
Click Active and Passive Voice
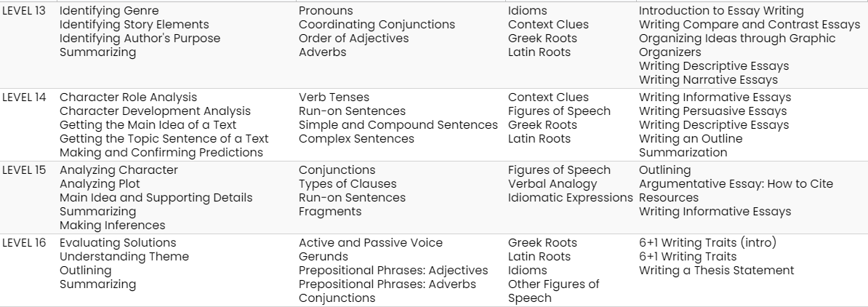click(x=371, y=243)
